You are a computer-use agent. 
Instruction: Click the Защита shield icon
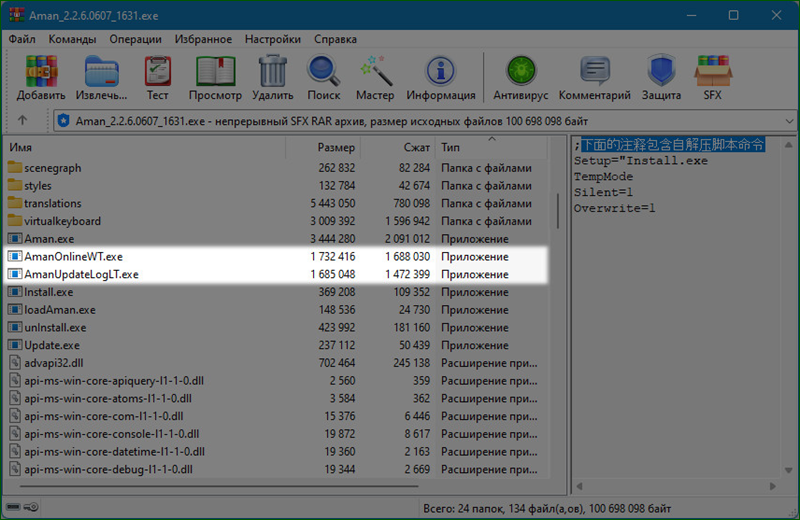point(661,71)
